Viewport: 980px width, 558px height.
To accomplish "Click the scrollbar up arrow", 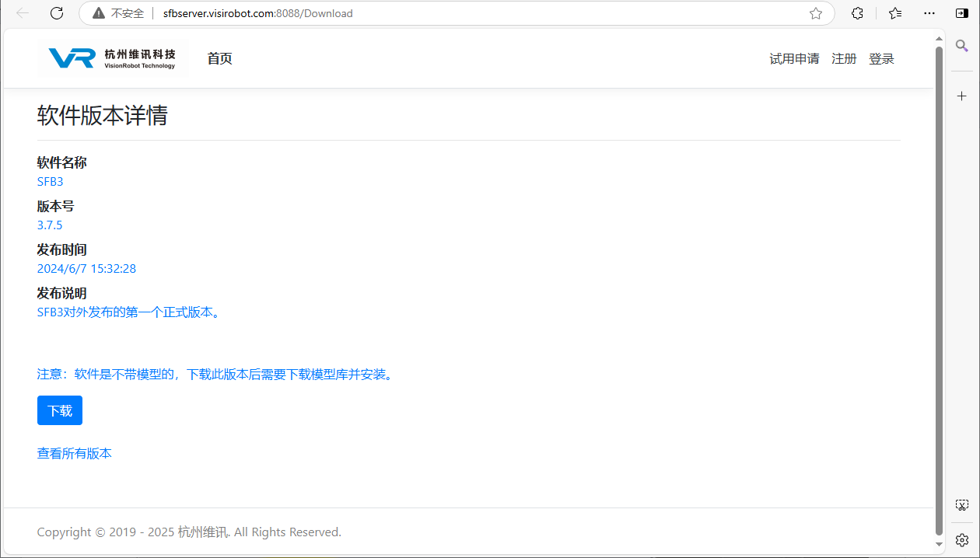I will pyautogui.click(x=939, y=38).
